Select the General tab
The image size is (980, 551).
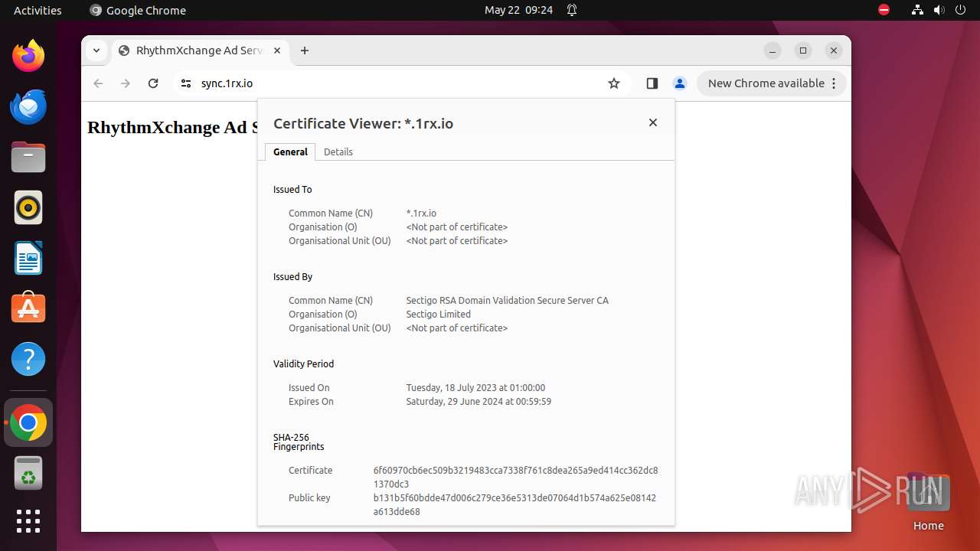tap(290, 152)
